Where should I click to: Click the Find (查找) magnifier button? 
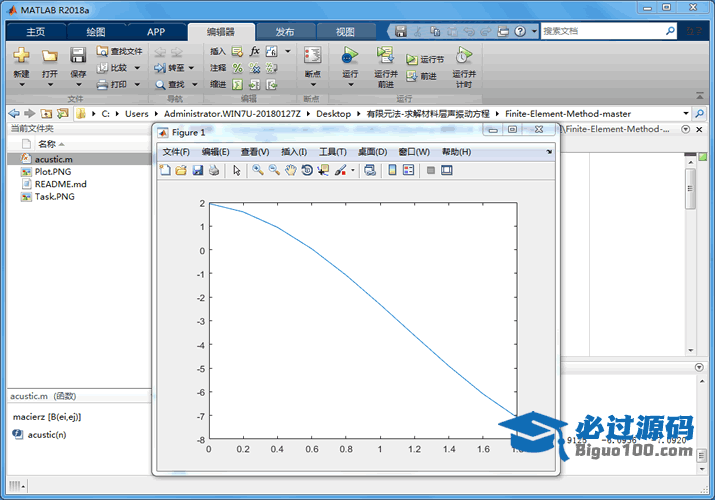(x=170, y=84)
